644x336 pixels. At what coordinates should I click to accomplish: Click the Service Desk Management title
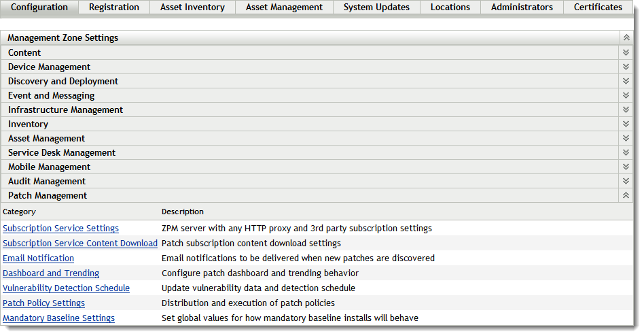coord(62,152)
